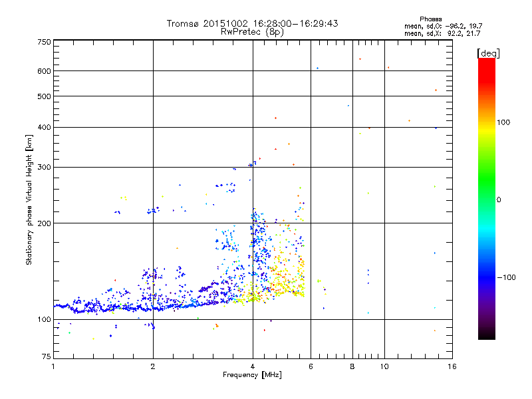Viewport: 532px width, 399px height.
Task: Click the x-axis tick label '2'
Action: pyautogui.click(x=153, y=366)
